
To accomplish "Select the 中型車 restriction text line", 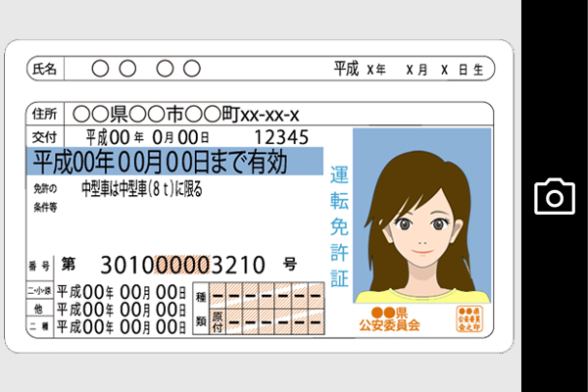I will click(x=141, y=188).
